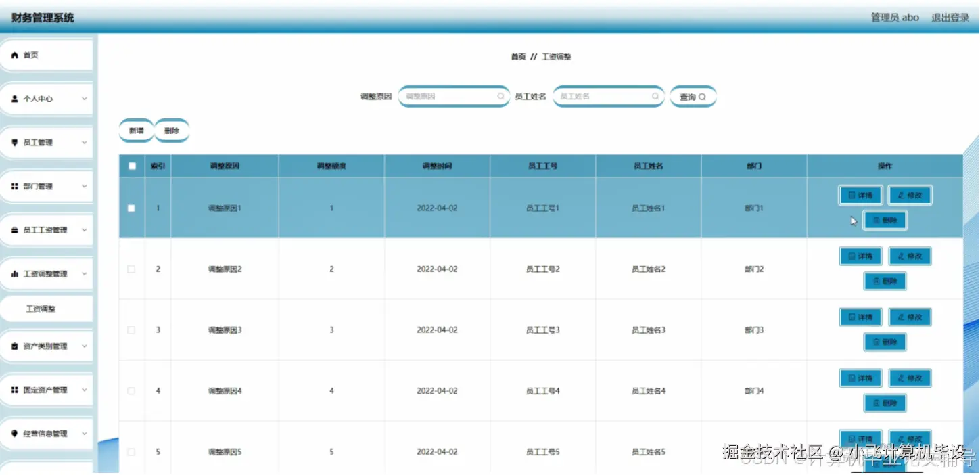This screenshot has height=475, width=980.
Task: Click 修改 in row 调整原因4
Action: (x=910, y=378)
